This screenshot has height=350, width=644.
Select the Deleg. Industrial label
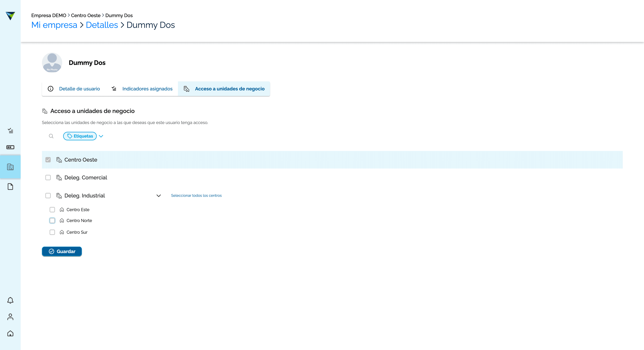[x=85, y=196]
